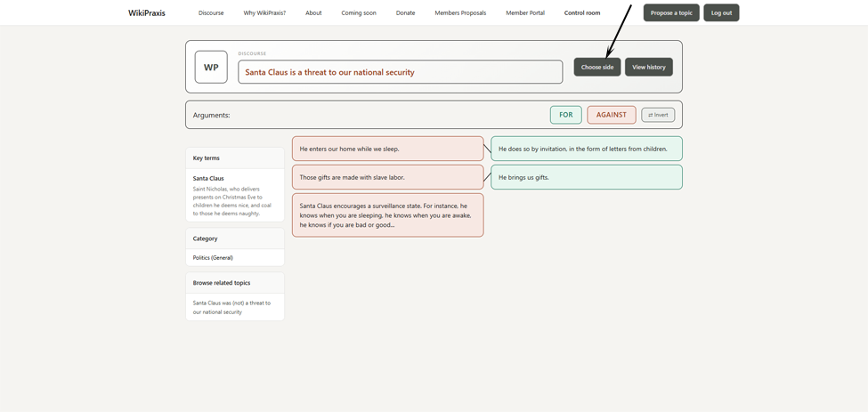
Task: Click the Saint Nicholas definition text
Action: (x=231, y=201)
